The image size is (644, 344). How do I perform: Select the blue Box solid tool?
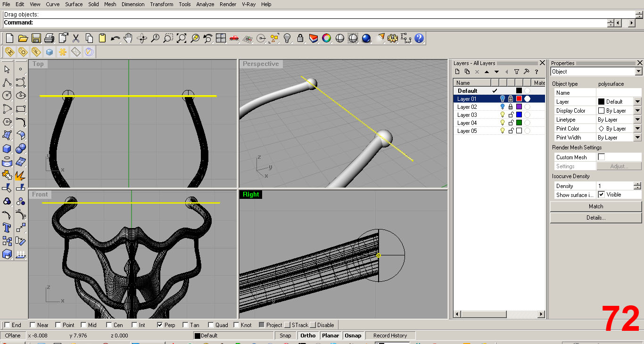(x=7, y=149)
